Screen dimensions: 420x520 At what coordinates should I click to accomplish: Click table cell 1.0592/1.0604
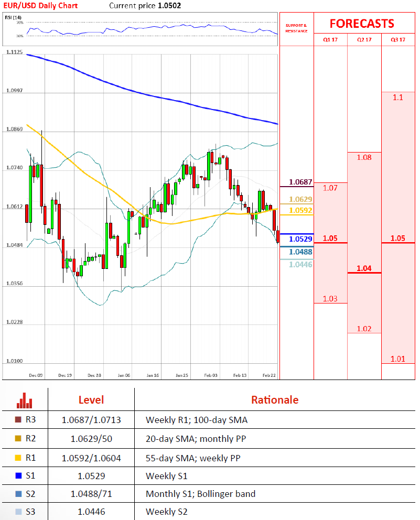pos(91,458)
